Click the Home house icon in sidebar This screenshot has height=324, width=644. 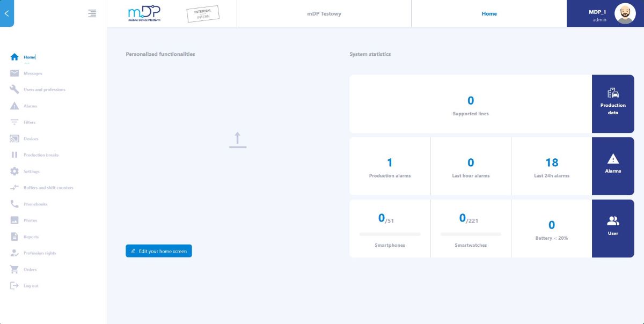tap(14, 57)
